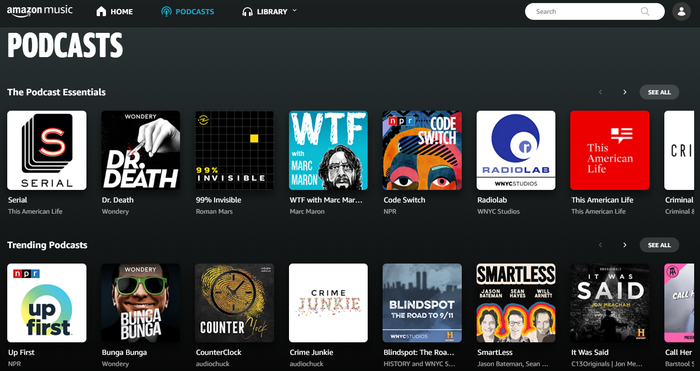Open the SmartLess cover art
This screenshot has width=700, height=371.
click(516, 303)
